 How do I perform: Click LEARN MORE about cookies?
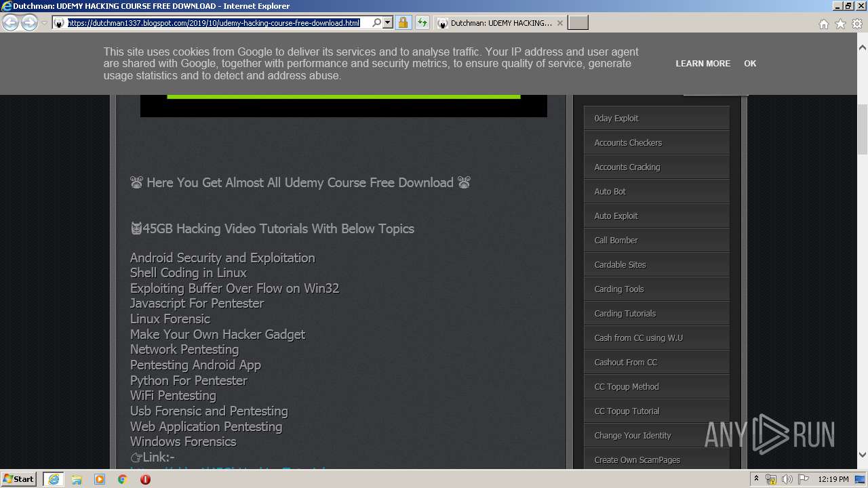pyautogui.click(x=703, y=64)
